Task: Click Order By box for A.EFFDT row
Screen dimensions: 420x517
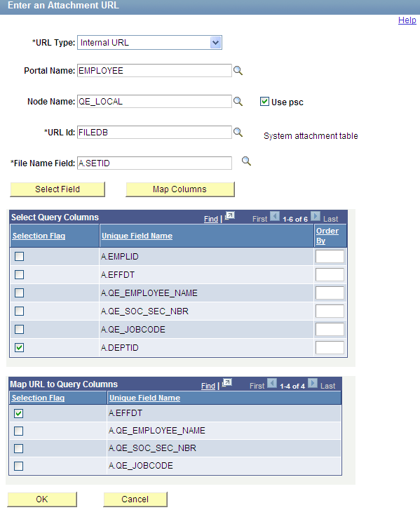Action: [x=330, y=275]
